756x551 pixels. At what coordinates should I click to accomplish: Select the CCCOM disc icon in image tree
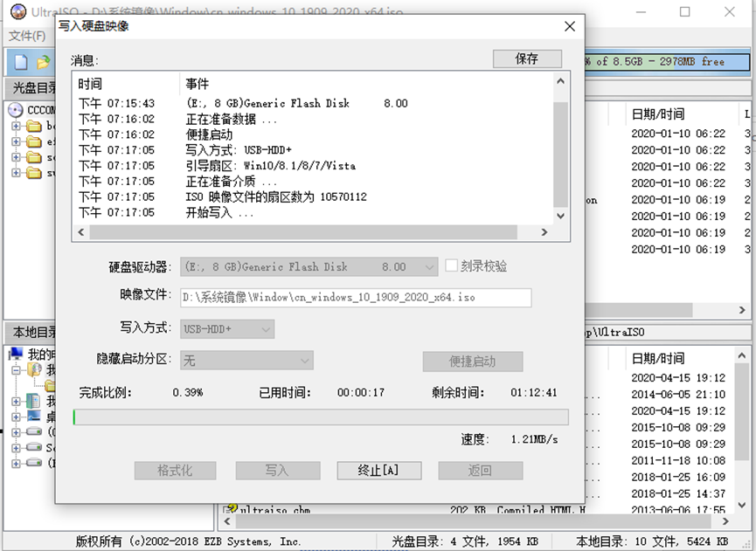point(16,110)
